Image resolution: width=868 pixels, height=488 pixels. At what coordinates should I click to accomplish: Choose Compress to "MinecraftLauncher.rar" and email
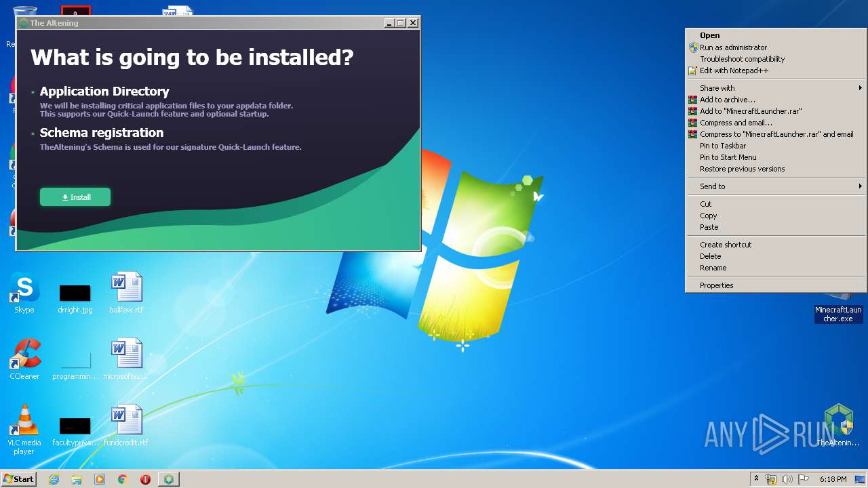(x=776, y=134)
